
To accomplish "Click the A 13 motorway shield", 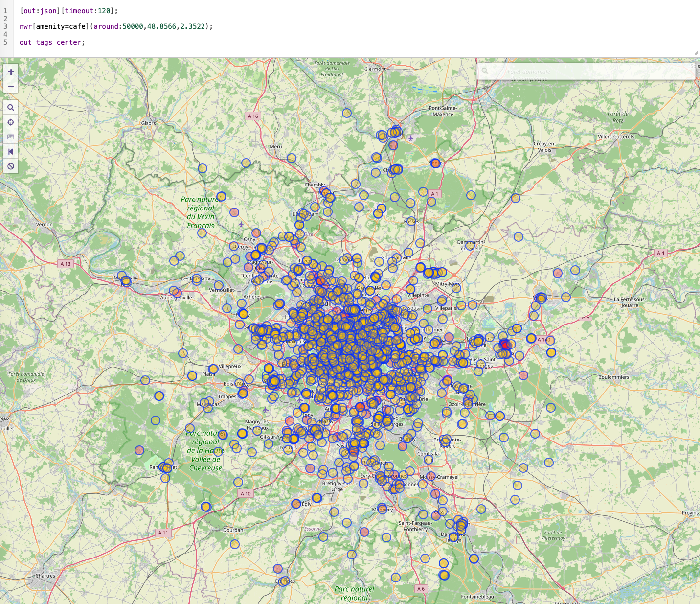I will tap(66, 264).
